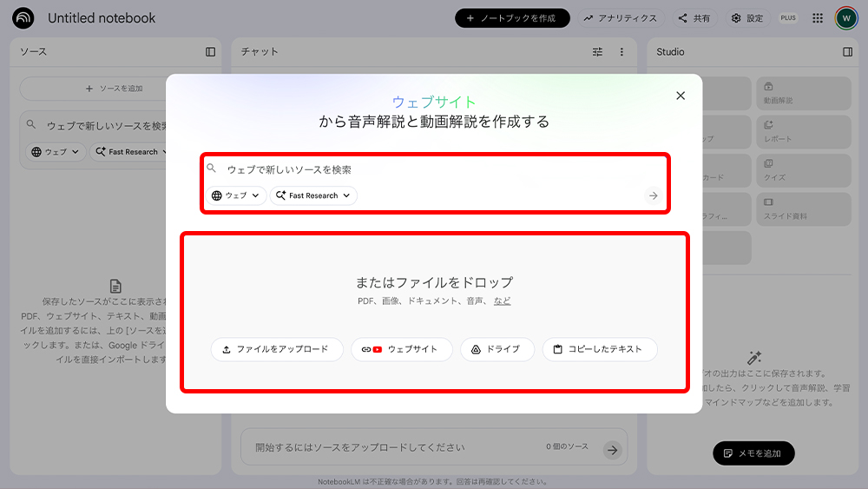
Task: Click the など link
Action: [503, 301]
